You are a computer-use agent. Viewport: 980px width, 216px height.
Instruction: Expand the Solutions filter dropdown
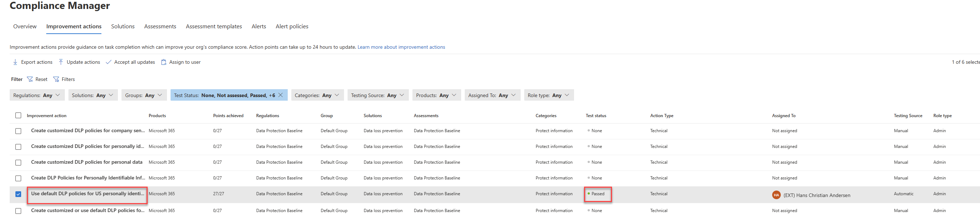pyautogui.click(x=93, y=95)
